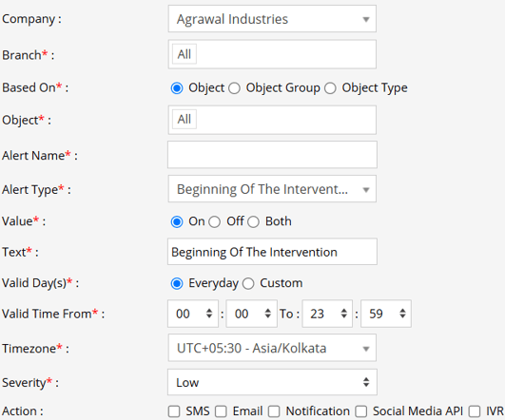The width and height of the screenshot is (505, 420).
Task: Expand the Alert Type dropdown
Action: [272, 189]
